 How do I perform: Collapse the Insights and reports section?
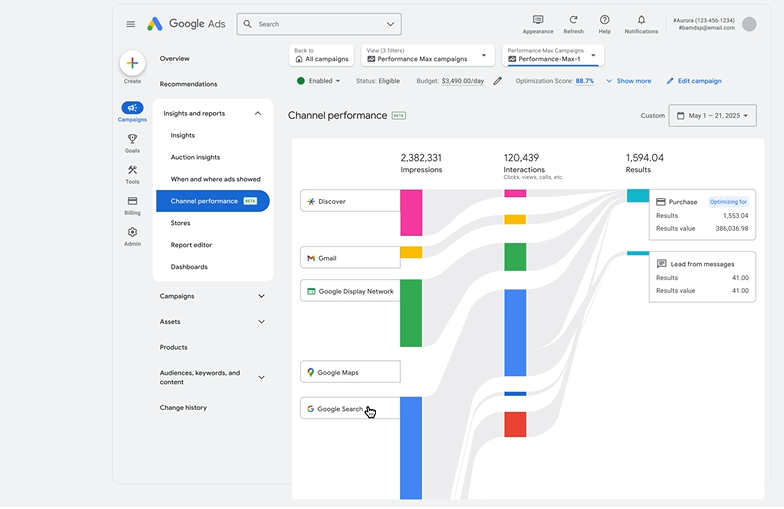click(258, 114)
